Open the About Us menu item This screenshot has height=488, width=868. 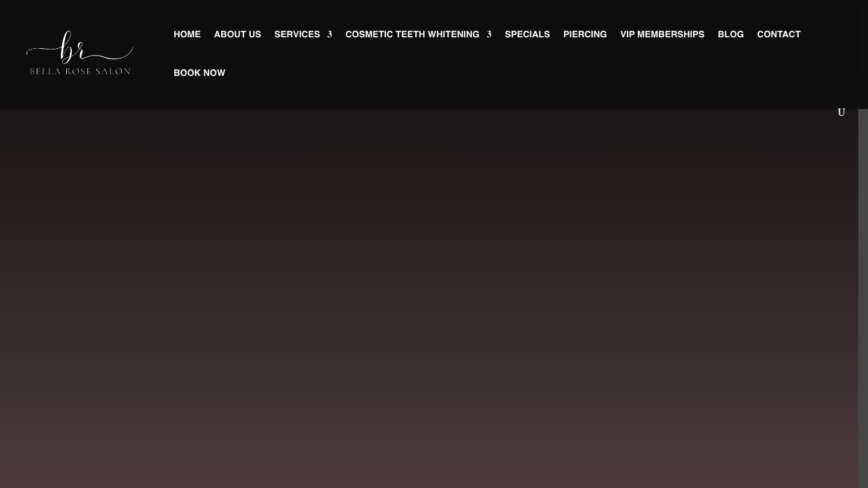pyautogui.click(x=237, y=34)
